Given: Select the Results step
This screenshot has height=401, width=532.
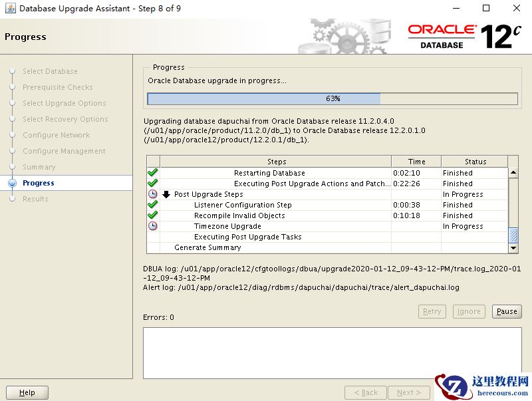Looking at the screenshot, I should (x=35, y=199).
